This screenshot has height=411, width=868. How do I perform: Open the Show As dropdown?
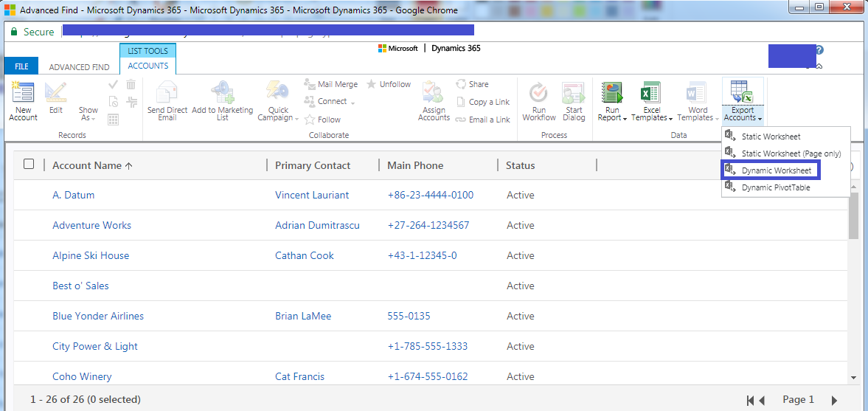pyautogui.click(x=88, y=114)
